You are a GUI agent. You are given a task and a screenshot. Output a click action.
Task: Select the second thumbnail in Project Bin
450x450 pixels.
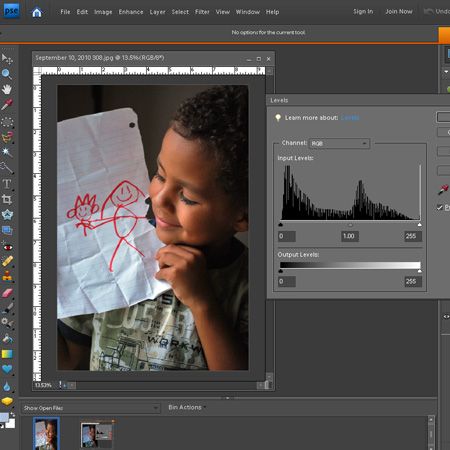97,433
